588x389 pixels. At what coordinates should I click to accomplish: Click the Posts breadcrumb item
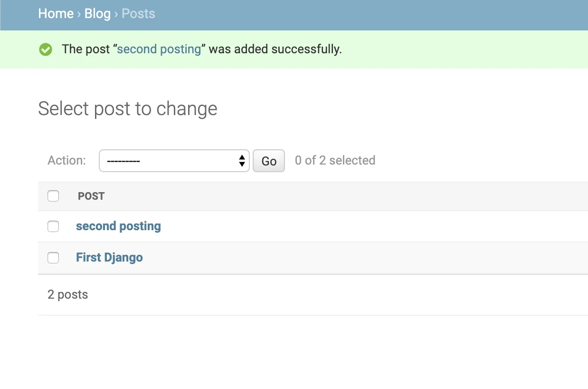tap(138, 13)
